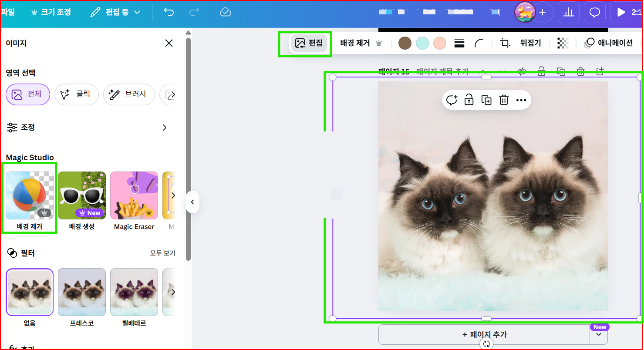Click the transparency checkerboard icon

click(563, 43)
